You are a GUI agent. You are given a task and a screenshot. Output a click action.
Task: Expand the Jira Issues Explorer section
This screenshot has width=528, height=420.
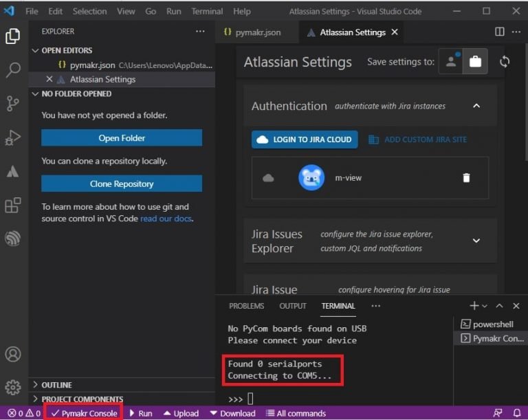476,241
